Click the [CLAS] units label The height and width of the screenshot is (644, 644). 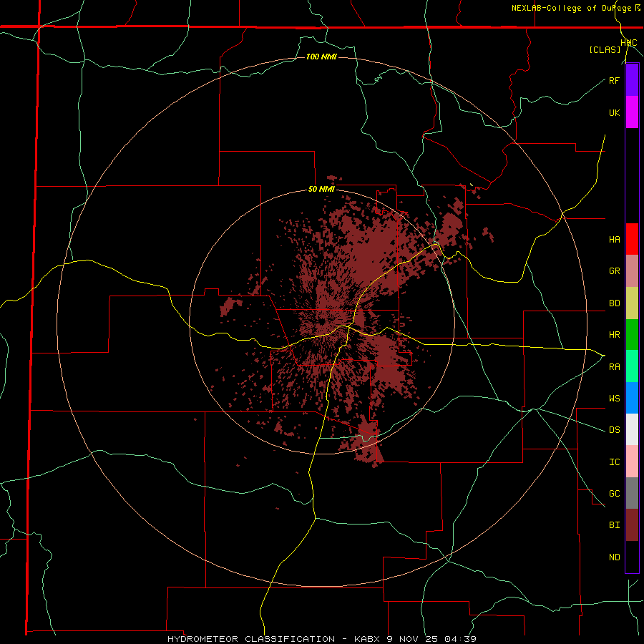605,50
